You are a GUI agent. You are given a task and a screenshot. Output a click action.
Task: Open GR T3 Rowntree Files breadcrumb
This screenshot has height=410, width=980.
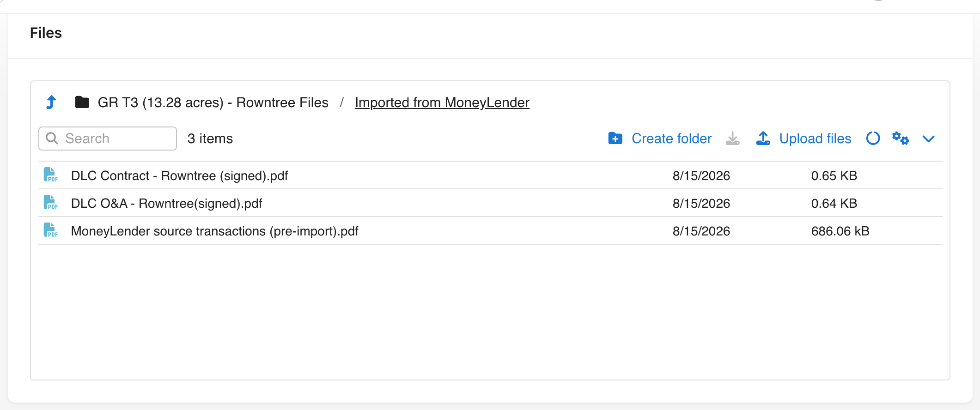(213, 102)
